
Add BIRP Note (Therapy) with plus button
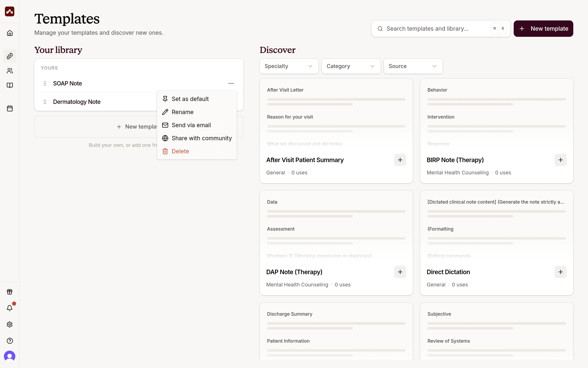(x=561, y=160)
